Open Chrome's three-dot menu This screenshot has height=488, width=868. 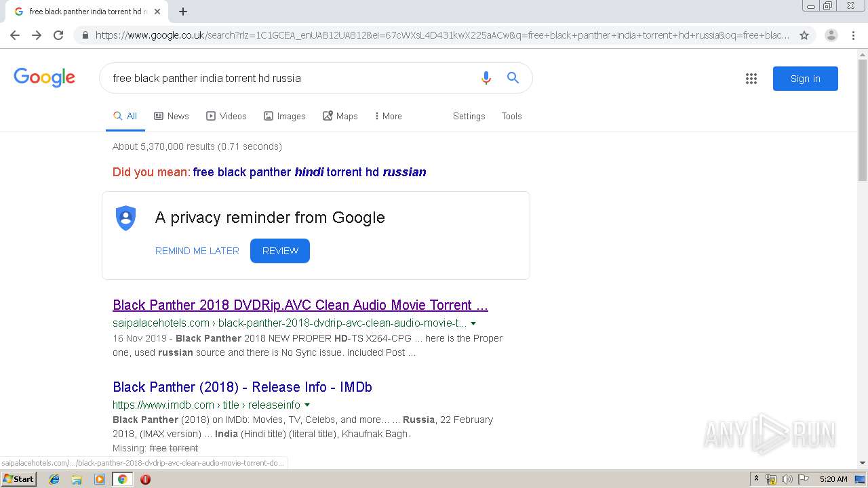[853, 35]
